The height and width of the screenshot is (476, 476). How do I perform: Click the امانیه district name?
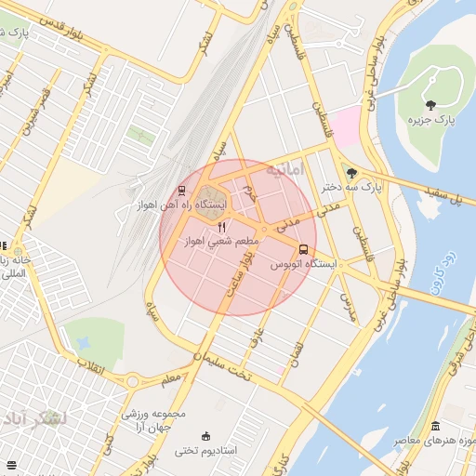pyautogui.click(x=285, y=169)
